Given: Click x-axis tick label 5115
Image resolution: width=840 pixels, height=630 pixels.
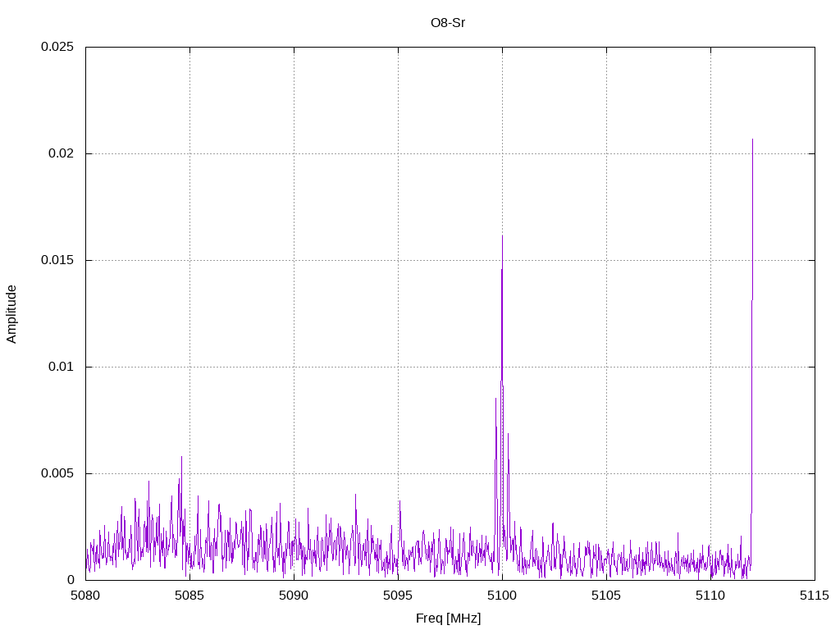Looking at the screenshot, I should (x=815, y=596).
